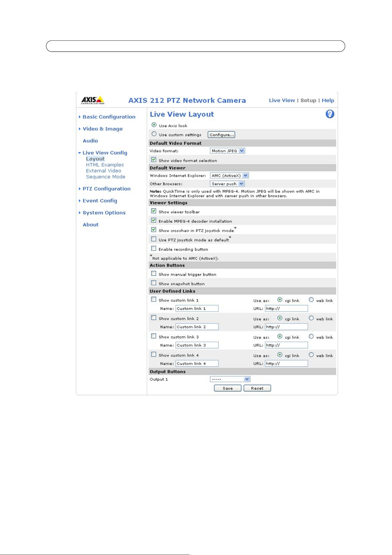Open the Output 1 dropdown

tap(230, 379)
